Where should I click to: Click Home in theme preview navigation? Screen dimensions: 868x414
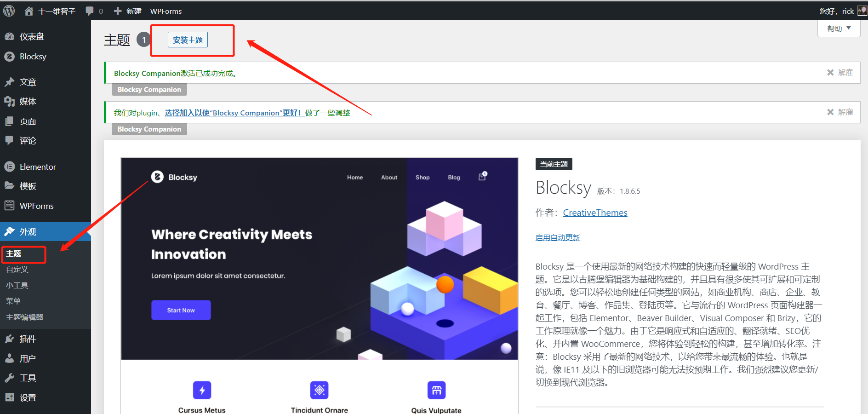(355, 178)
